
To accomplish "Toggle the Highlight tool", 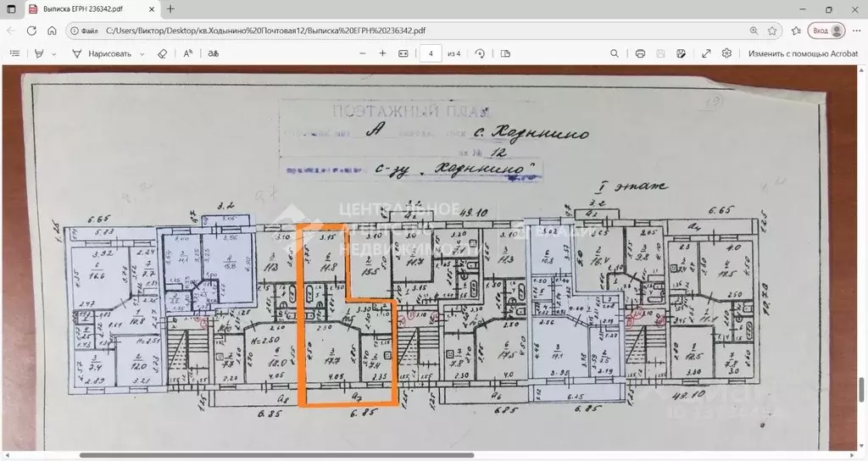I will 39,53.
